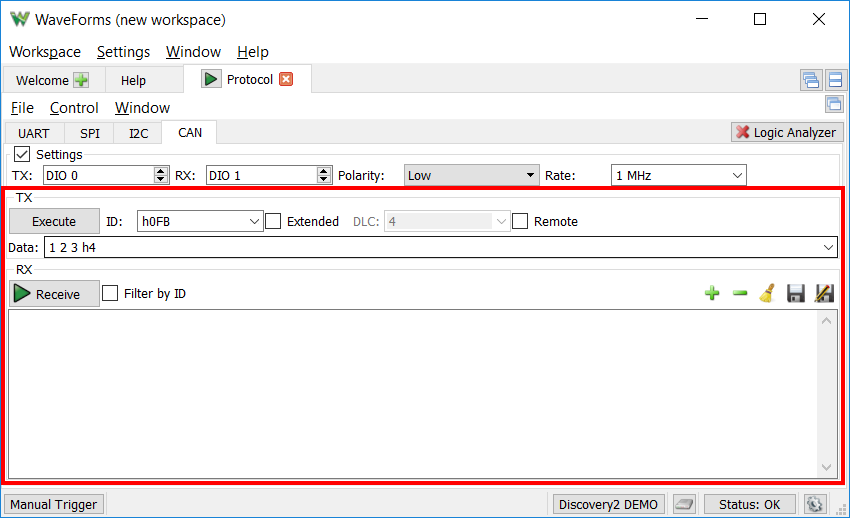Screen dimensions: 850x518
Task: Click the cascade windows icon at top right
Action: coord(811,80)
